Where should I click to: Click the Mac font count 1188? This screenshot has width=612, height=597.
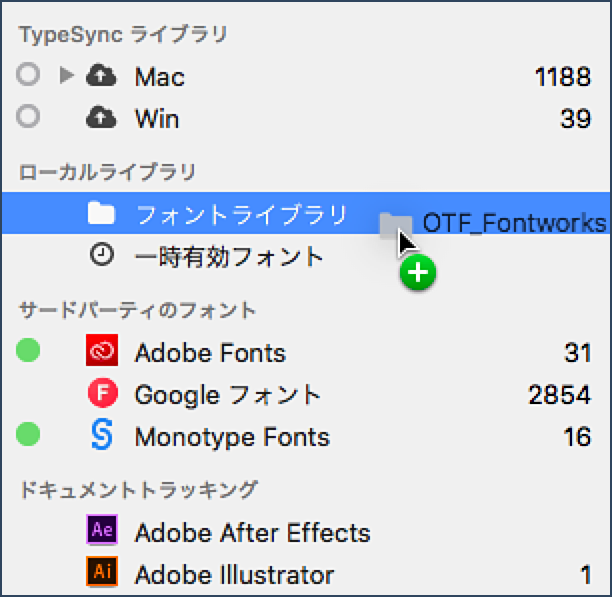tap(562, 77)
